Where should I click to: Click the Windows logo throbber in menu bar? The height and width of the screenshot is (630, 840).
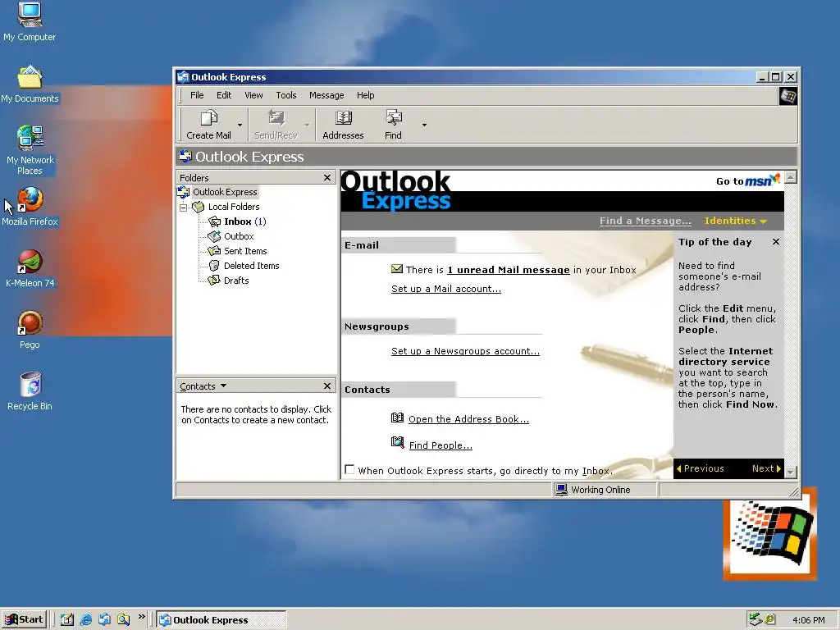[x=788, y=97]
